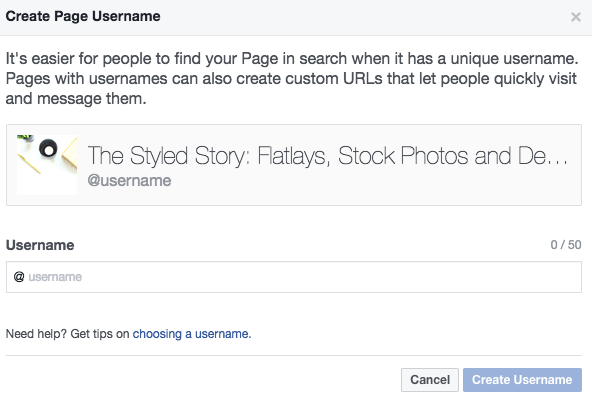Click the unique username description paragraph

[x=292, y=79]
